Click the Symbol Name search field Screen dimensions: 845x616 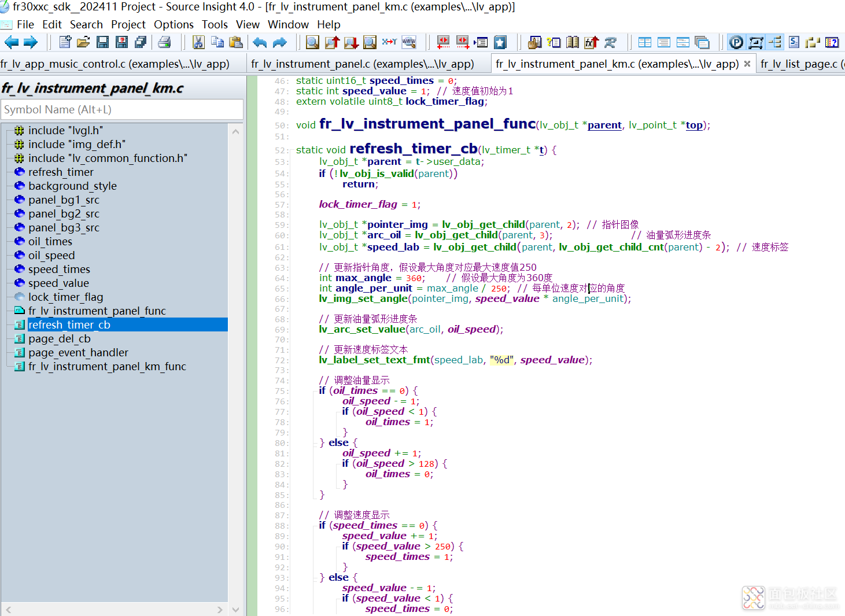122,109
